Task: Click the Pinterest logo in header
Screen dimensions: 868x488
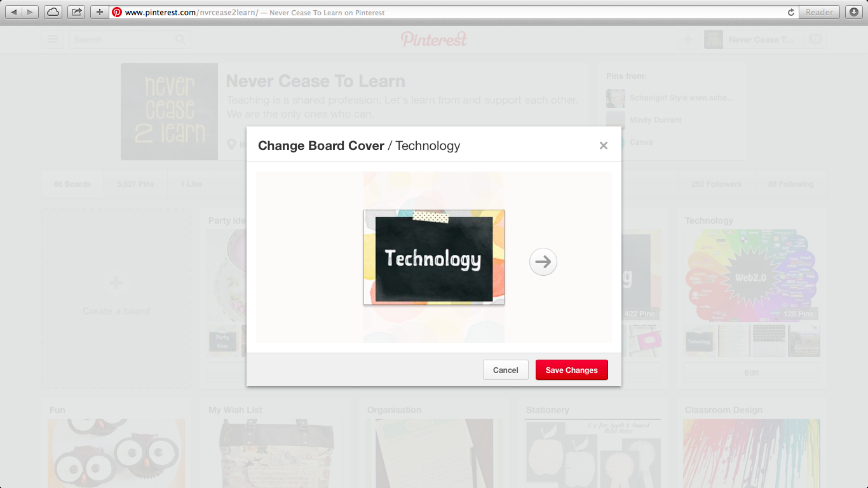Action: coord(434,39)
